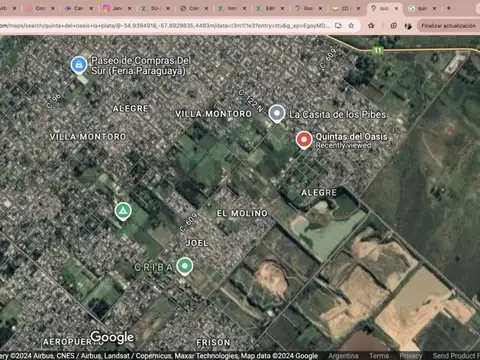The width and height of the screenshot is (480, 360).
Task: Click the Finalizar actualización button
Action: coord(448,26)
